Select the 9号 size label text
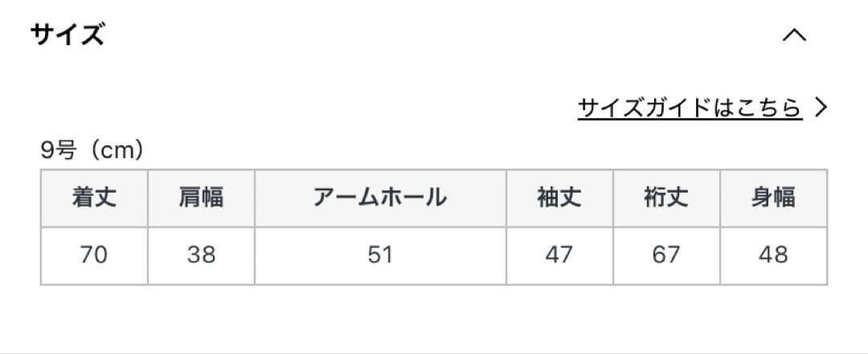 57,150
